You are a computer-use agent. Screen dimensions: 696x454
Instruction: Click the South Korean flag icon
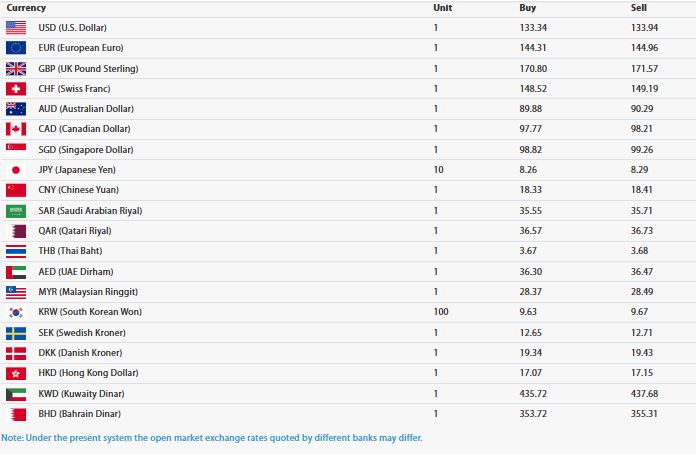[x=16, y=312]
